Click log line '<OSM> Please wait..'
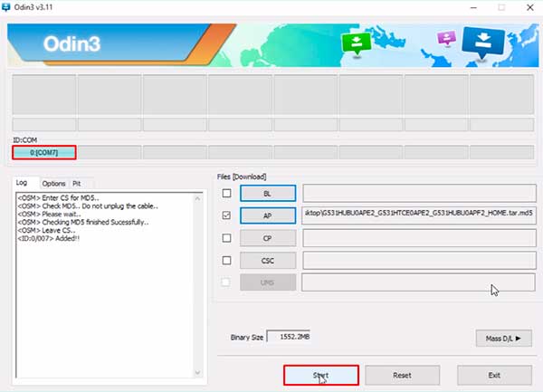The width and height of the screenshot is (543, 392). coord(49,215)
